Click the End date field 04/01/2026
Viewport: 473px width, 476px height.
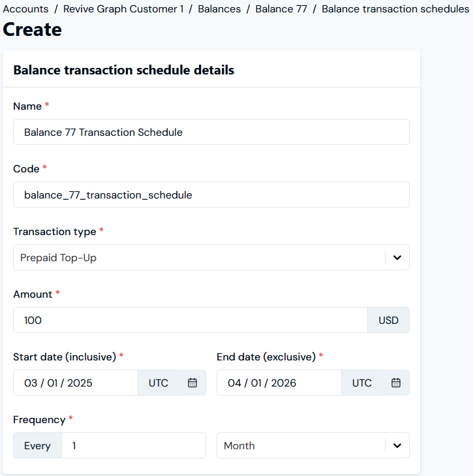point(279,383)
